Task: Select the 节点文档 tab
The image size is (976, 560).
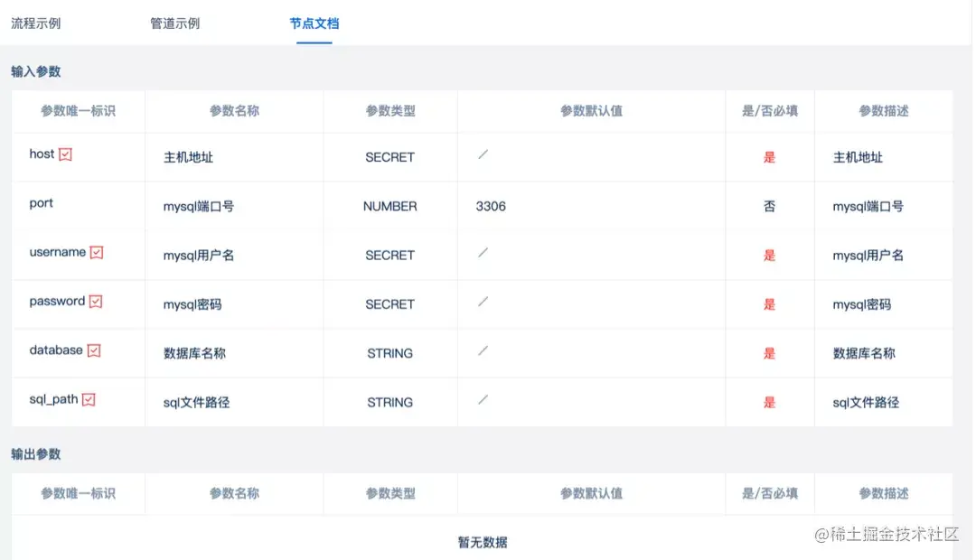Action: [x=314, y=24]
